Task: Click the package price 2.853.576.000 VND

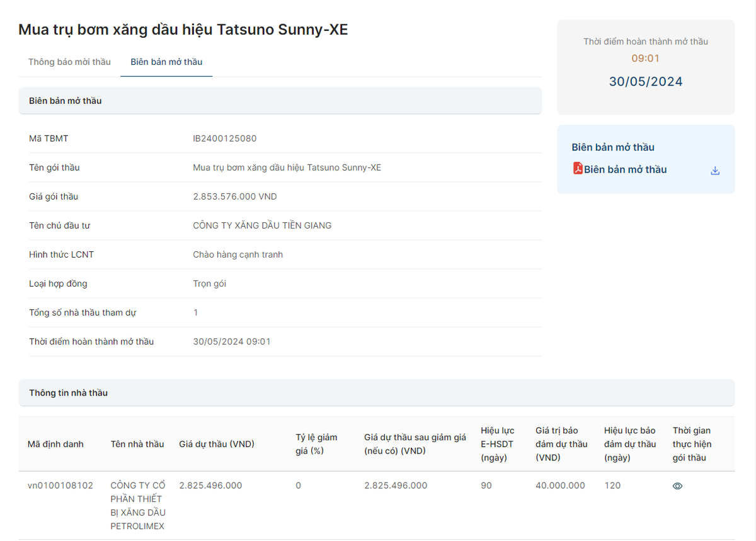Action: pos(235,196)
